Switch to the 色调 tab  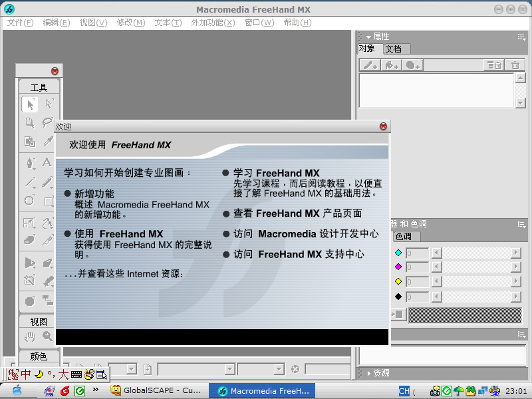tap(406, 236)
